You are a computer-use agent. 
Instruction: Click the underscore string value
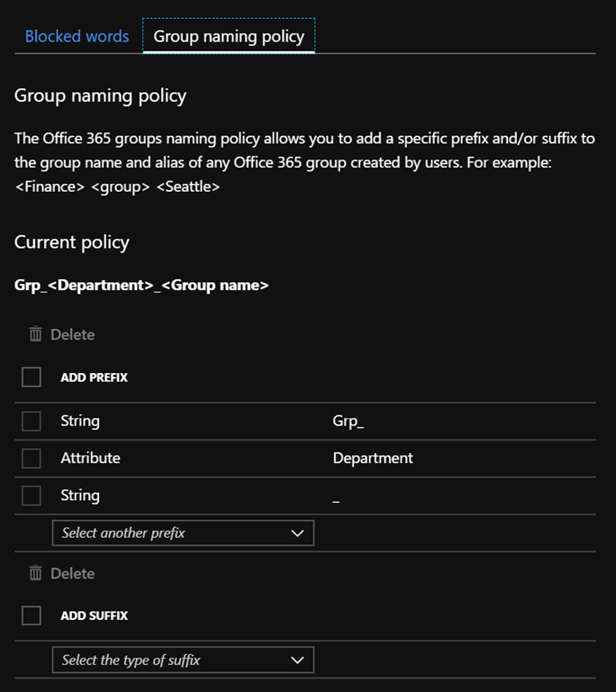[337, 497]
